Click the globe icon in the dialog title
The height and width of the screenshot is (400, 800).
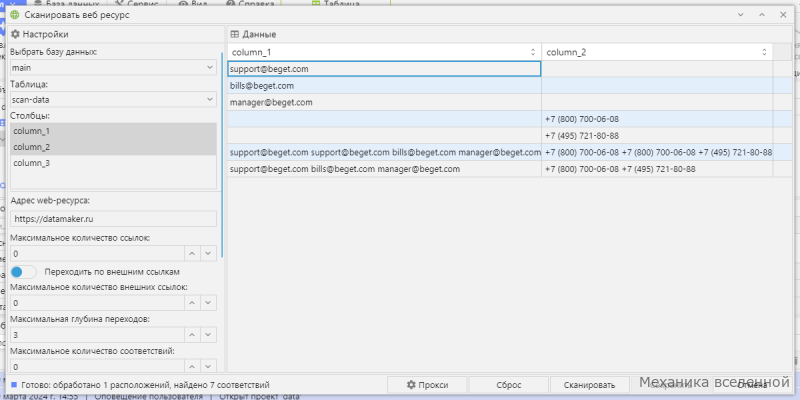click(14, 15)
